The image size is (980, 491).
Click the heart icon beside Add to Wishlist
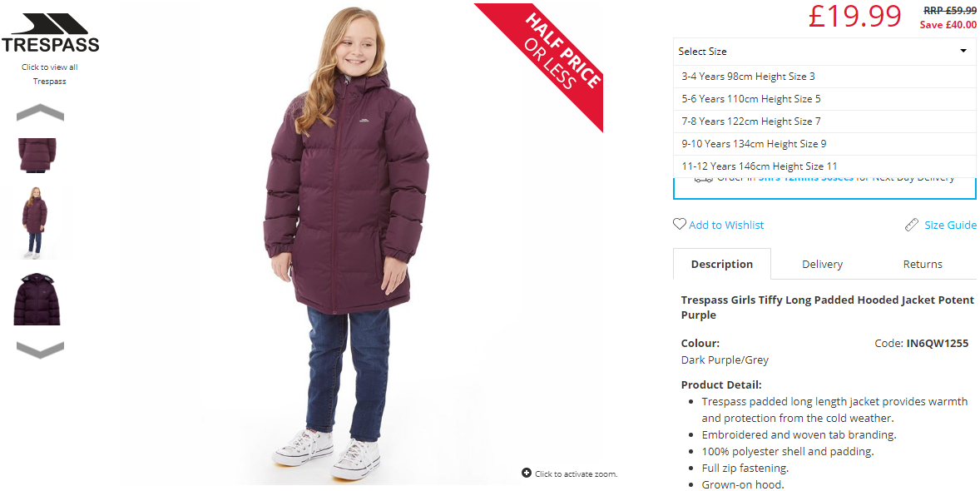[680, 224]
